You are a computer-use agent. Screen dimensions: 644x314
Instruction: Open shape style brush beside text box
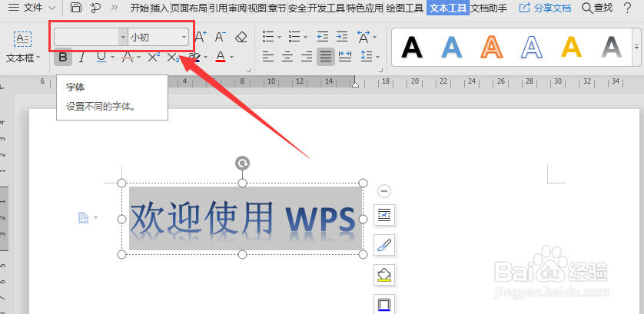point(384,245)
